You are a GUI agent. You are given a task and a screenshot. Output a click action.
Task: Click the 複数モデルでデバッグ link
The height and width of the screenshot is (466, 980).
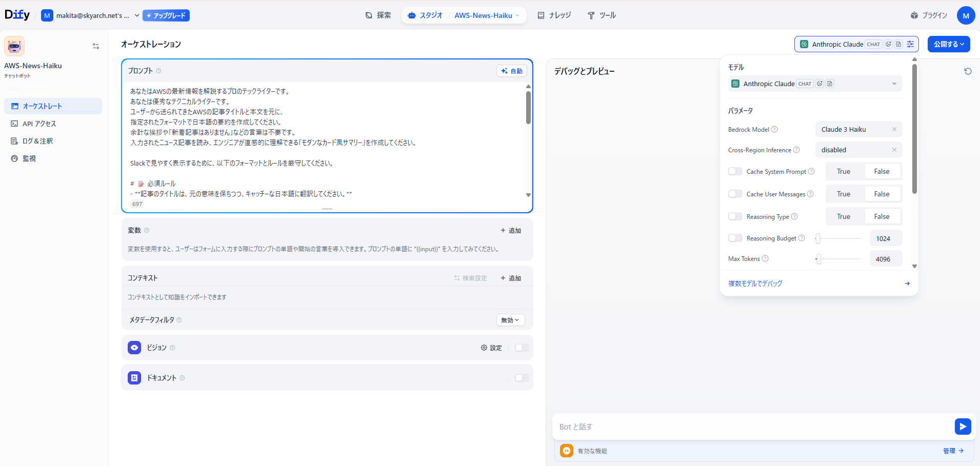755,283
